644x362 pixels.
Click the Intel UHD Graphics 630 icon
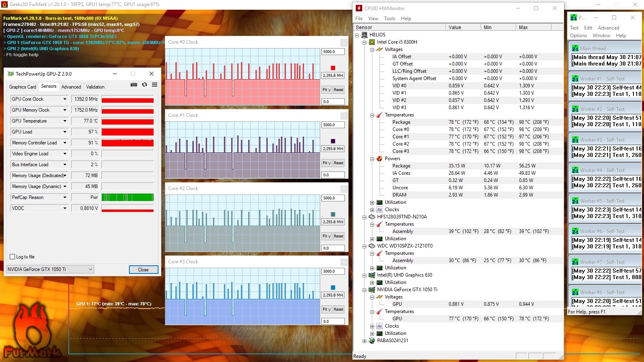372,275
